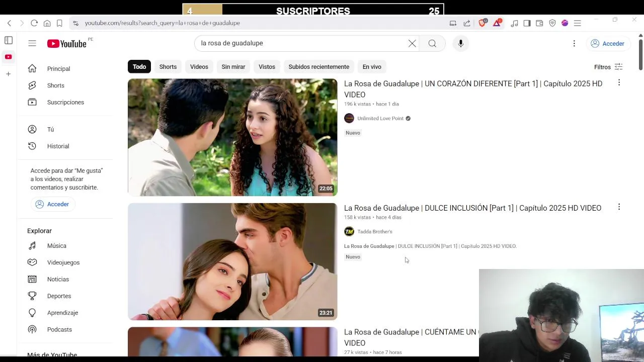Click Tadda Brother's channel avatar
The width and height of the screenshot is (644, 362).
pyautogui.click(x=349, y=231)
